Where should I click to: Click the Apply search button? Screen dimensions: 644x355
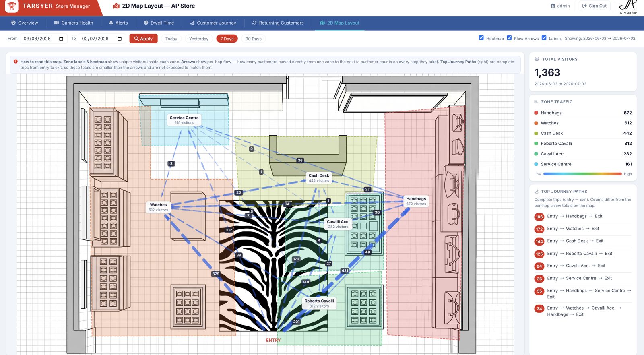point(143,39)
